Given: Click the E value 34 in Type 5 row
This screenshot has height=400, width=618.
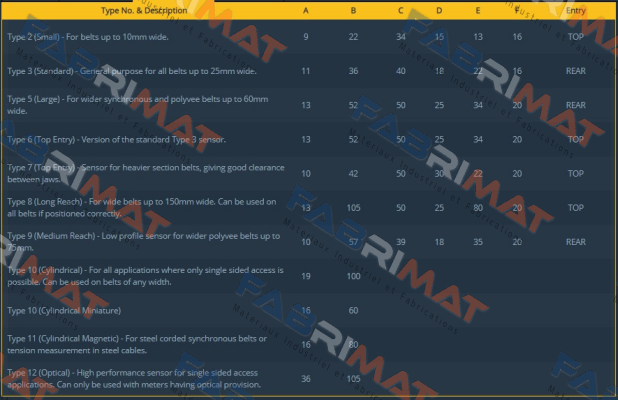Looking at the screenshot, I should 478,105.
